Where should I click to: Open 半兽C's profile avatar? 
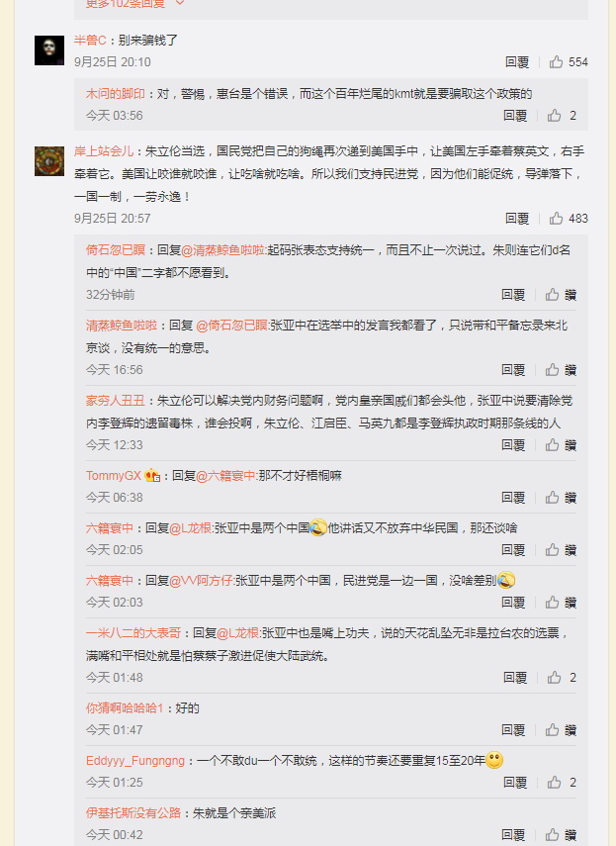coord(49,50)
